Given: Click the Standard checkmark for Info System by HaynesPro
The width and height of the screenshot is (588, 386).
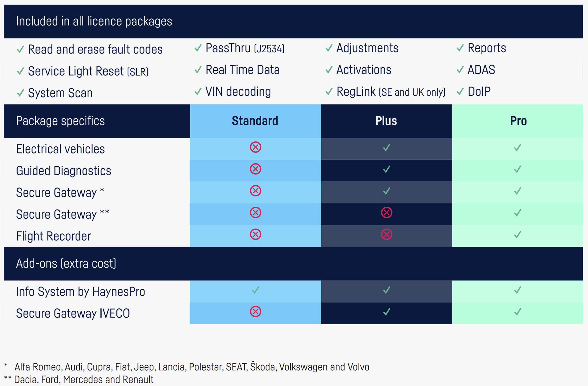Looking at the screenshot, I should click(x=255, y=290).
